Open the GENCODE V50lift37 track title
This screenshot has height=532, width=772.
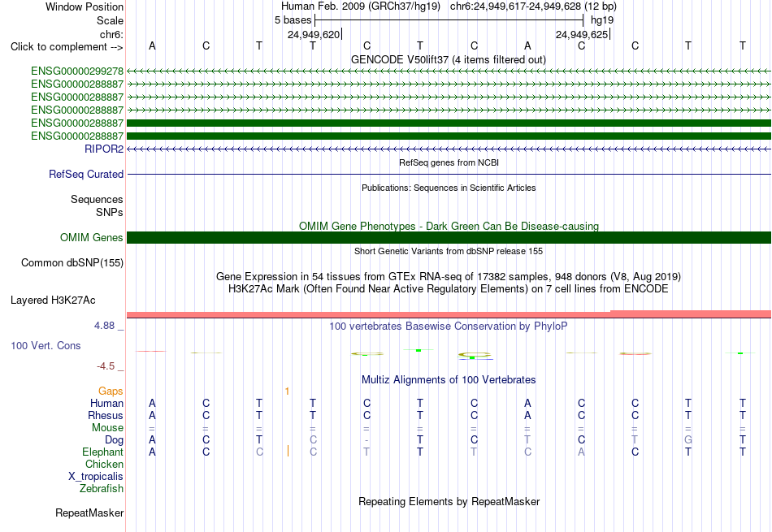coord(448,59)
